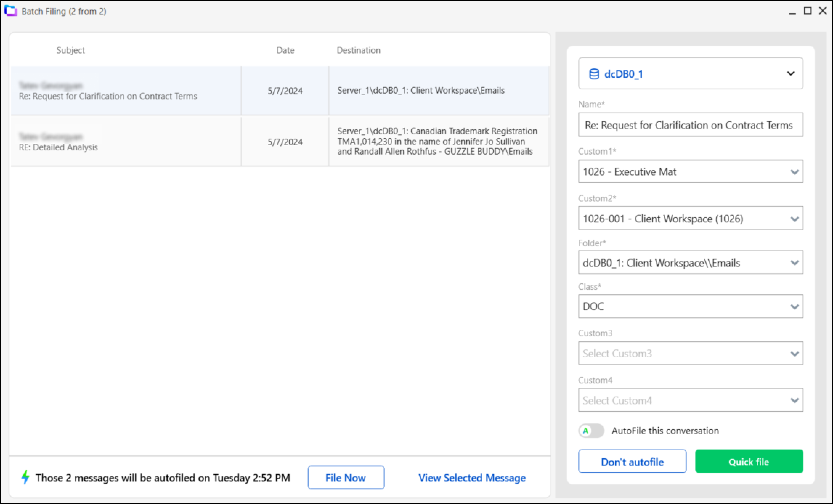Open the Select Custom3 dropdown
The height and width of the screenshot is (504, 833).
pos(794,353)
